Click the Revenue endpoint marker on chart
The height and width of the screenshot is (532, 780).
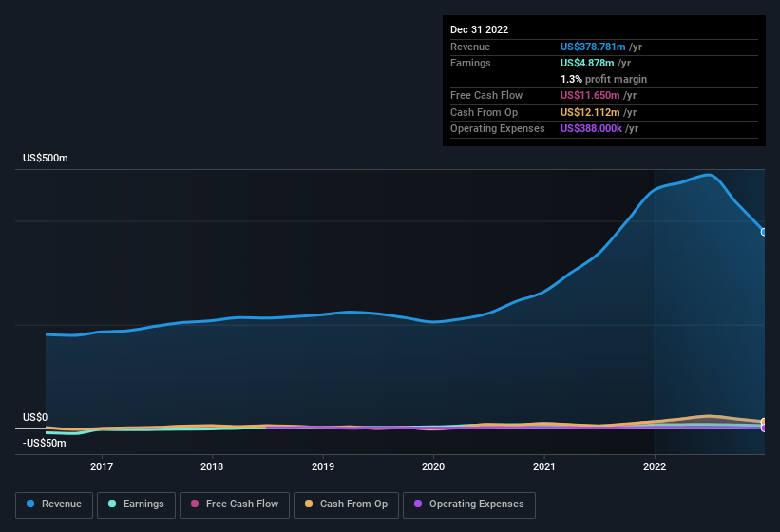pos(764,232)
